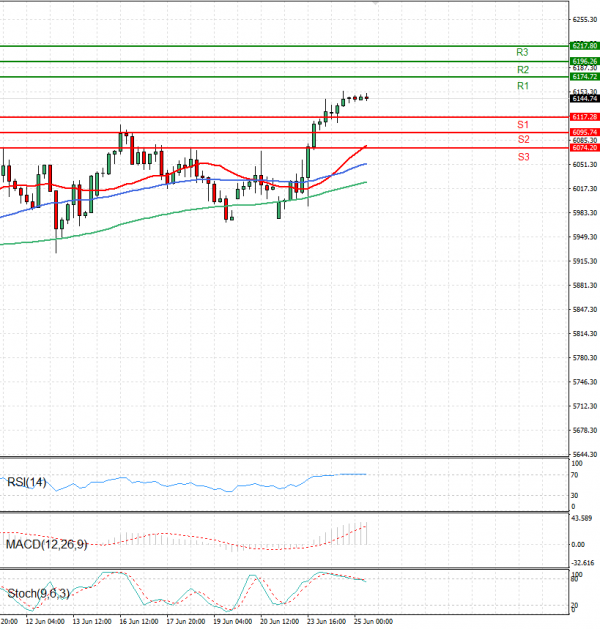600x629 pixels.
Task: Click the RSI scale value 30
Action: 574,495
